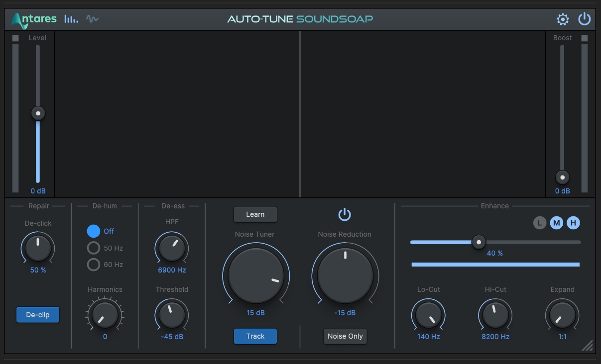Click the AUTO-TUNE SOUNDSOAP title
This screenshot has height=364, width=601.
coord(300,19)
